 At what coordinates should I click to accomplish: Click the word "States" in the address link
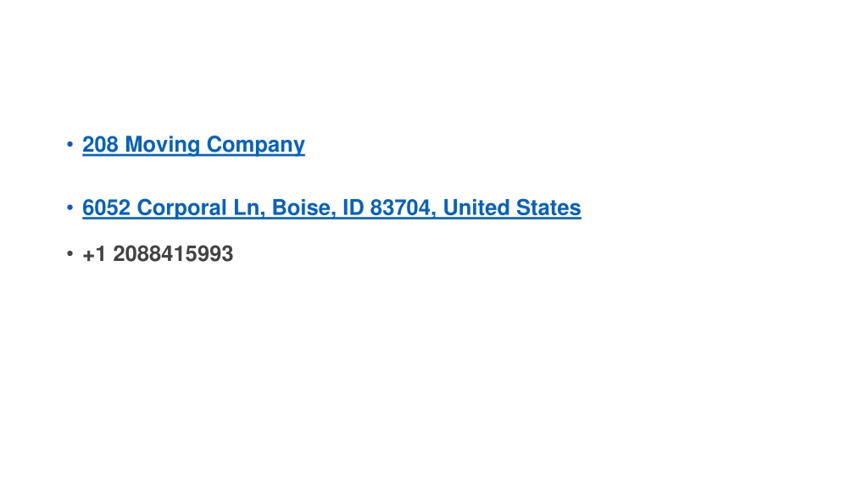click(548, 208)
